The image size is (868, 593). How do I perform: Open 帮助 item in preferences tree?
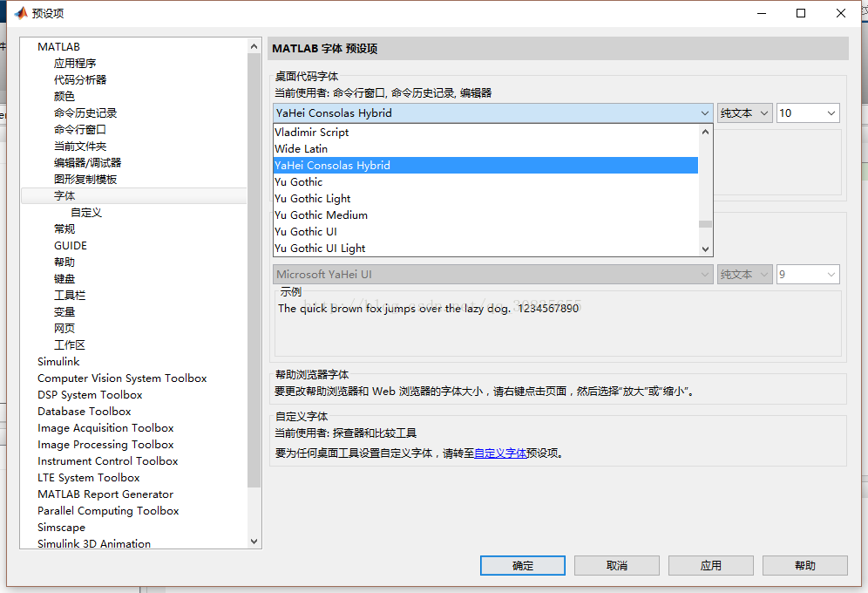(64, 262)
